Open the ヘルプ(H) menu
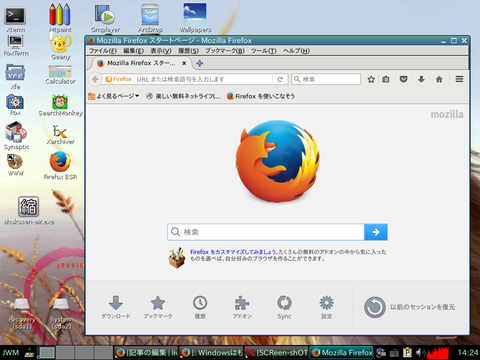480x360 pixels. coord(296,51)
